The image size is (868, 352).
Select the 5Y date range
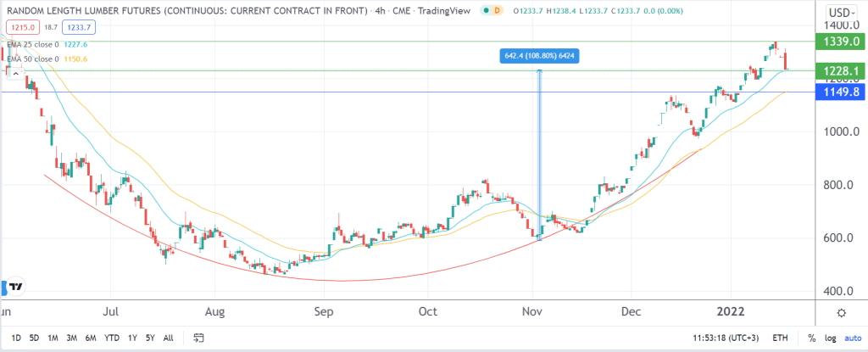(x=151, y=338)
